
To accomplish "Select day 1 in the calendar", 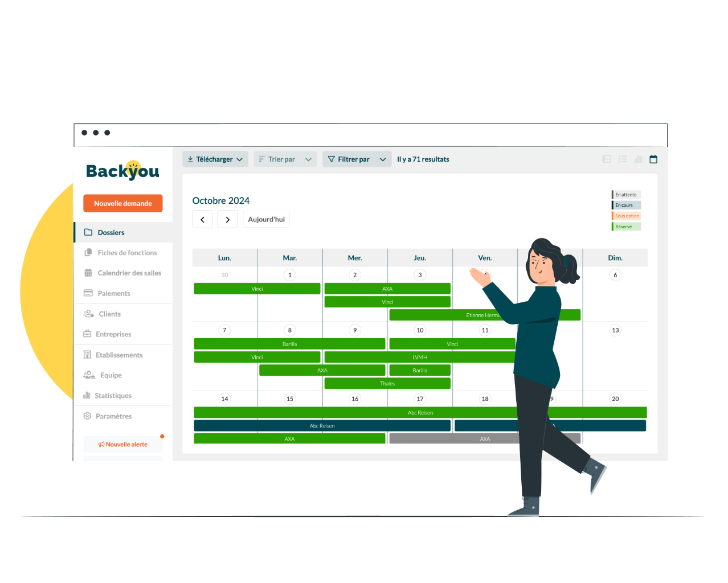I will click(x=290, y=275).
